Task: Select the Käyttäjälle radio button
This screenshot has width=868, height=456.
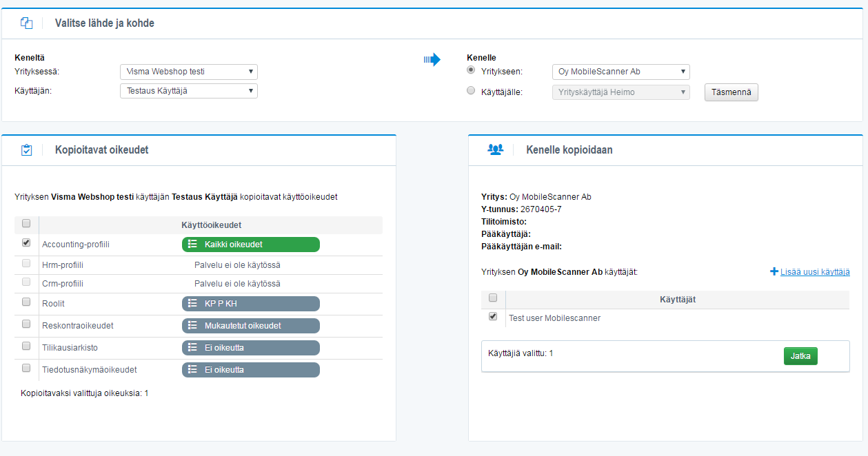Action: (x=471, y=90)
